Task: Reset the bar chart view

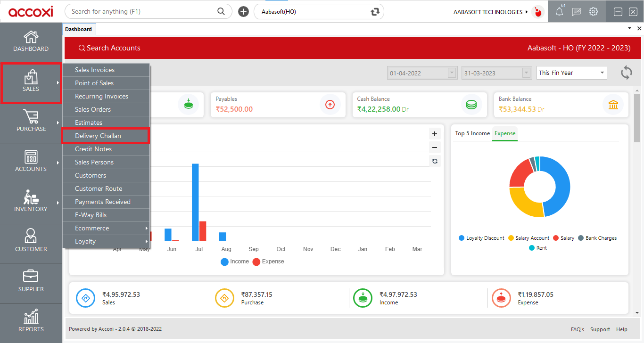Action: pyautogui.click(x=435, y=161)
